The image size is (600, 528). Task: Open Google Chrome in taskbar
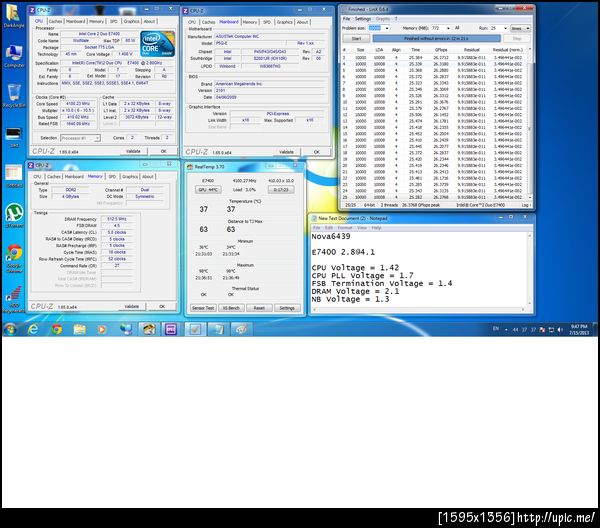click(x=57, y=329)
